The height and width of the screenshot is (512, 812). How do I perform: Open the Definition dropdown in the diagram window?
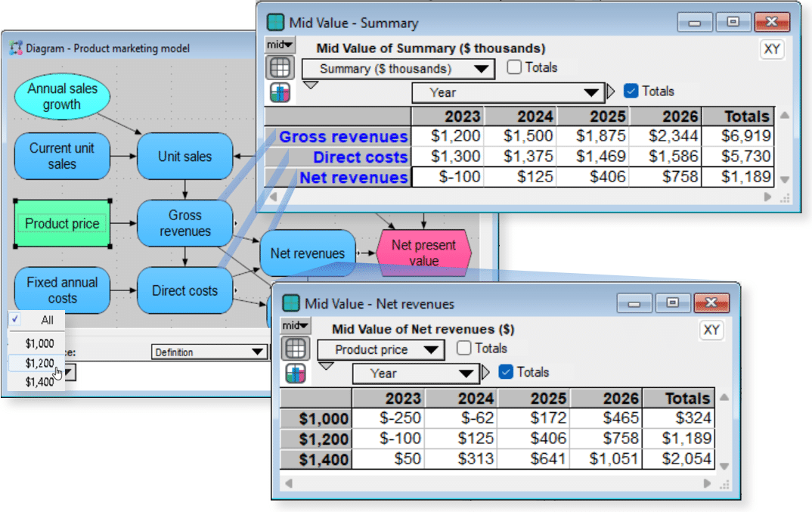209,351
